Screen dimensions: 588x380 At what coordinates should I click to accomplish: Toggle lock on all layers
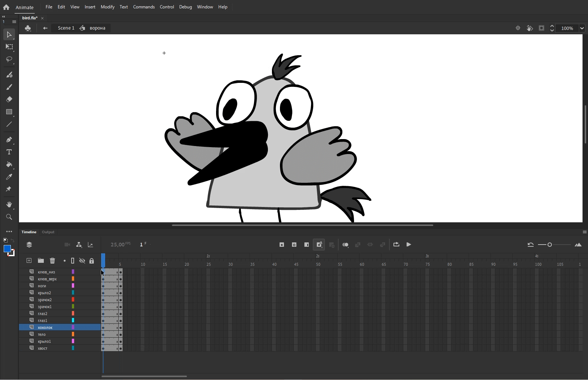pyautogui.click(x=92, y=261)
